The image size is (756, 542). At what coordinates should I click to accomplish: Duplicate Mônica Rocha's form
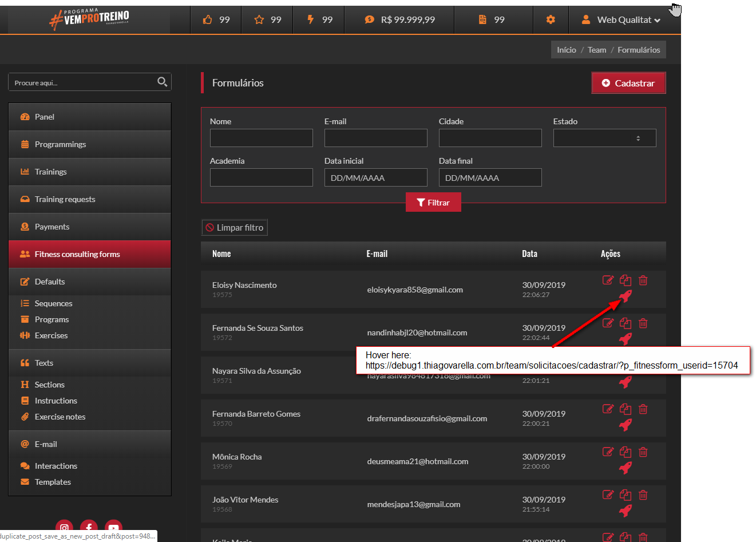626,452
